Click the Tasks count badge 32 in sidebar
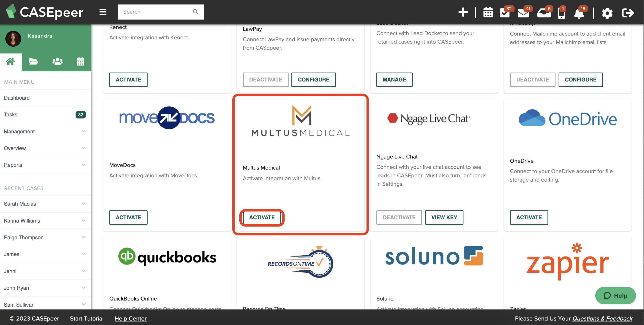Screen dimensions: 644x325 (x=80, y=115)
